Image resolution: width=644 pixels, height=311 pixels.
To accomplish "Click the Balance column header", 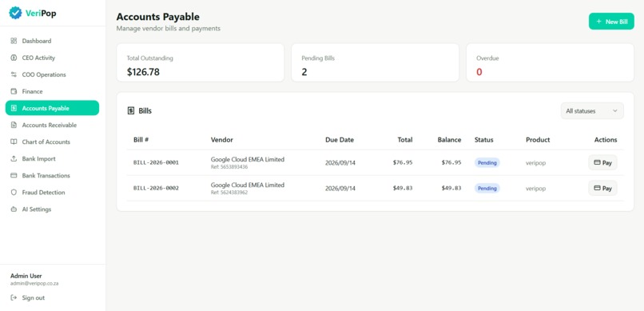I will tap(449, 140).
